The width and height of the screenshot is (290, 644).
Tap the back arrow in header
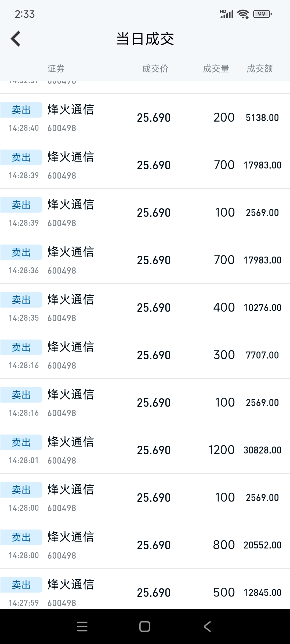16,39
